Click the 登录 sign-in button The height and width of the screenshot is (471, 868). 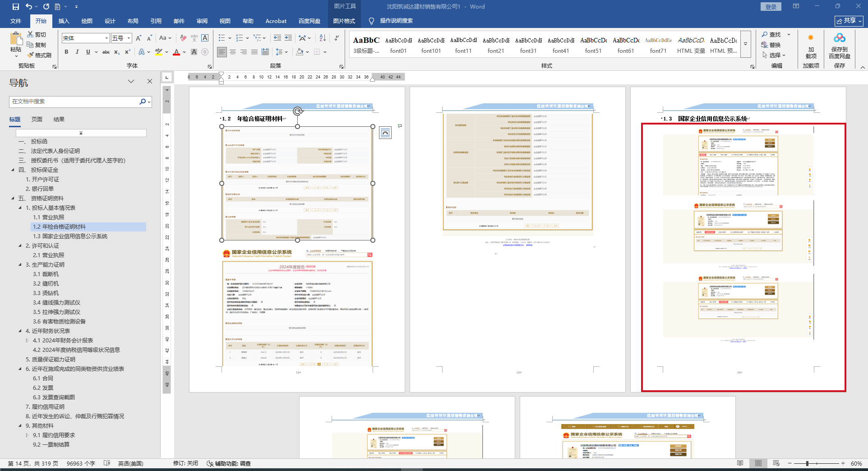[771, 7]
